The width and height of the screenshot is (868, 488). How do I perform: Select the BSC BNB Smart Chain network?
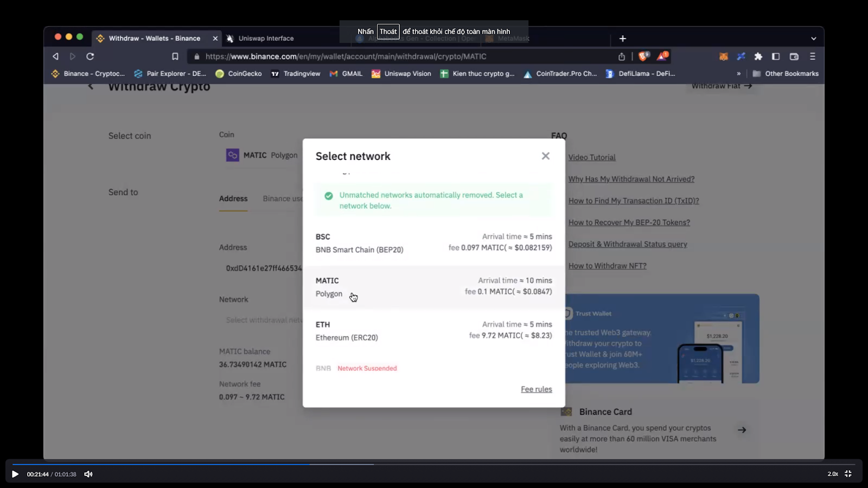coord(433,243)
